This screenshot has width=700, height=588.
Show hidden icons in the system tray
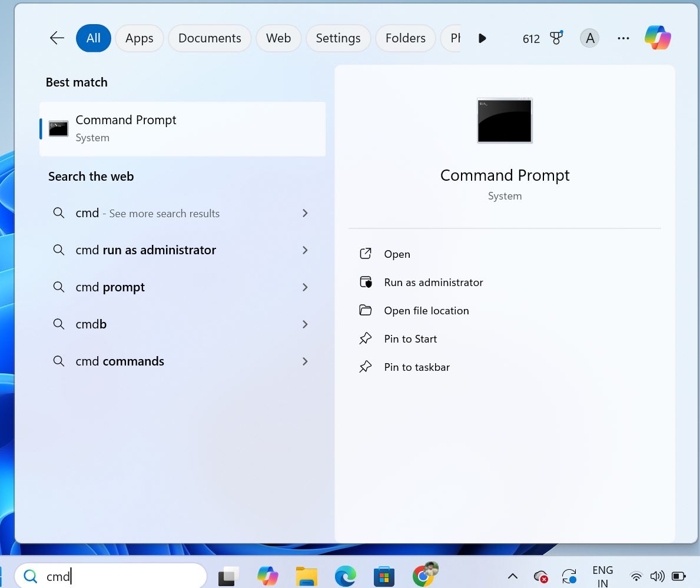pos(512,576)
